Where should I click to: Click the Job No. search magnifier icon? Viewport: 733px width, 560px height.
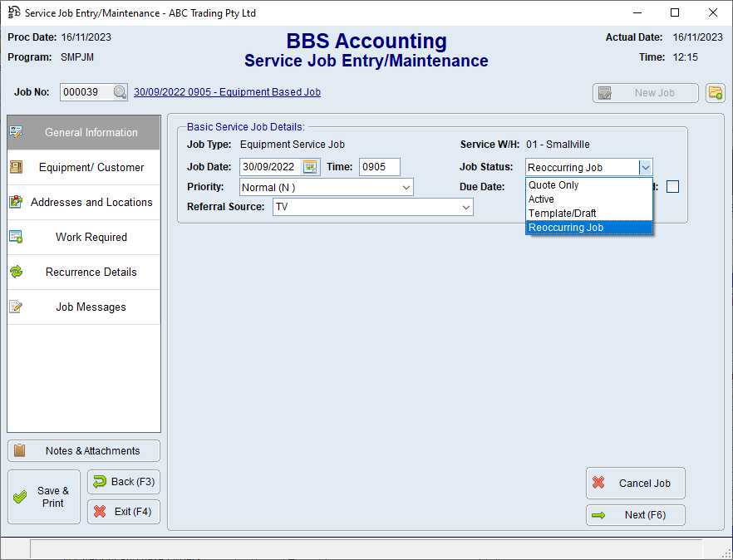120,93
